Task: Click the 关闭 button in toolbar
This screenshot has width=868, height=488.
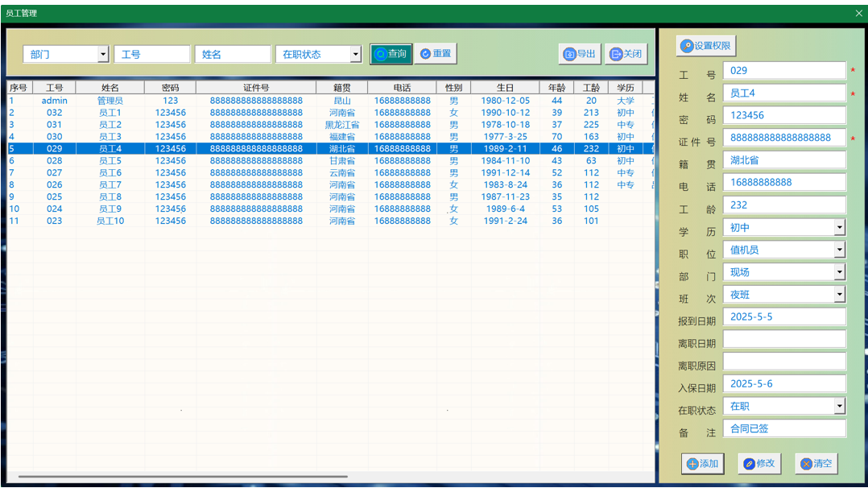Action: pyautogui.click(x=626, y=54)
